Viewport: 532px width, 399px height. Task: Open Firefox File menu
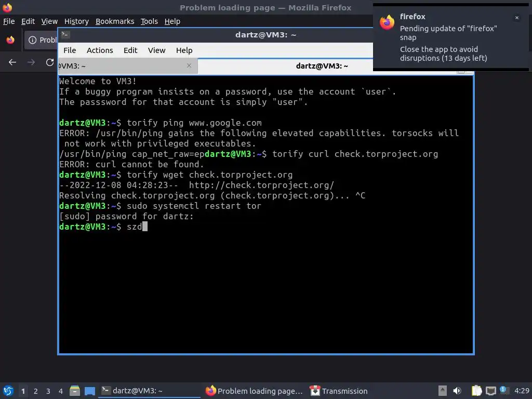tap(9, 21)
